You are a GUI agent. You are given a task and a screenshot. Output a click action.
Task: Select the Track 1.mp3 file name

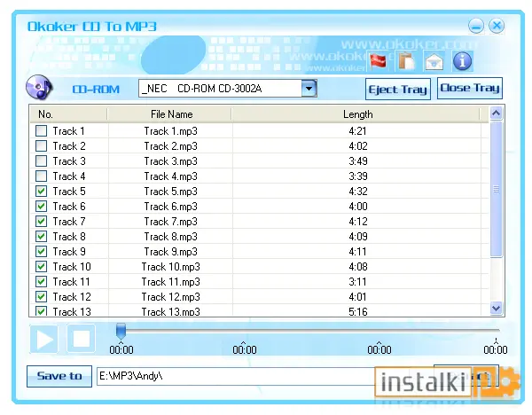(x=170, y=131)
